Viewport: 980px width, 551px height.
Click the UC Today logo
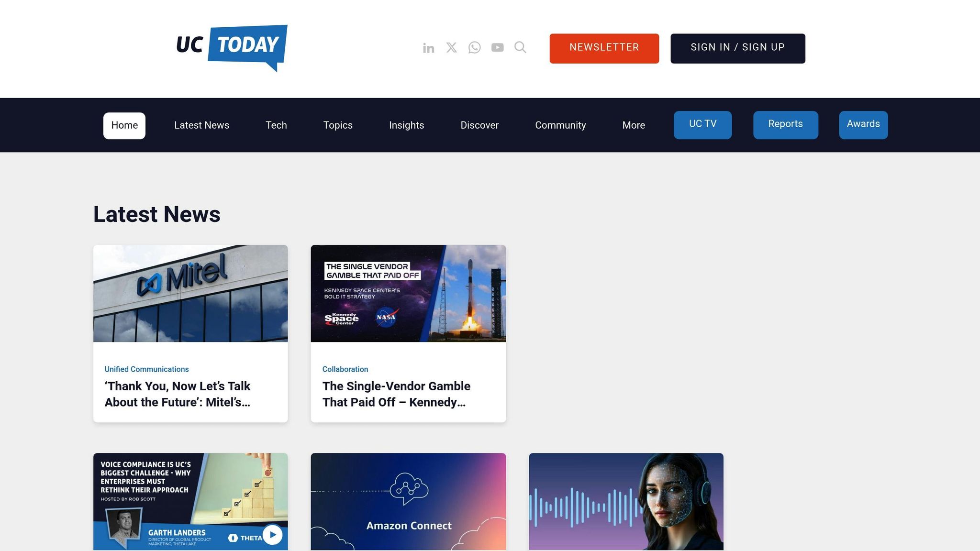pyautogui.click(x=232, y=48)
